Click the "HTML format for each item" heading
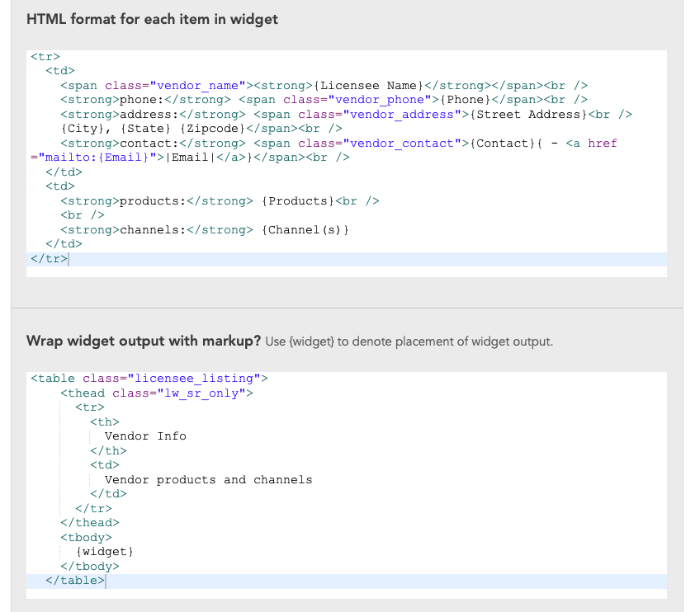This screenshot has width=700, height=612. (x=152, y=19)
